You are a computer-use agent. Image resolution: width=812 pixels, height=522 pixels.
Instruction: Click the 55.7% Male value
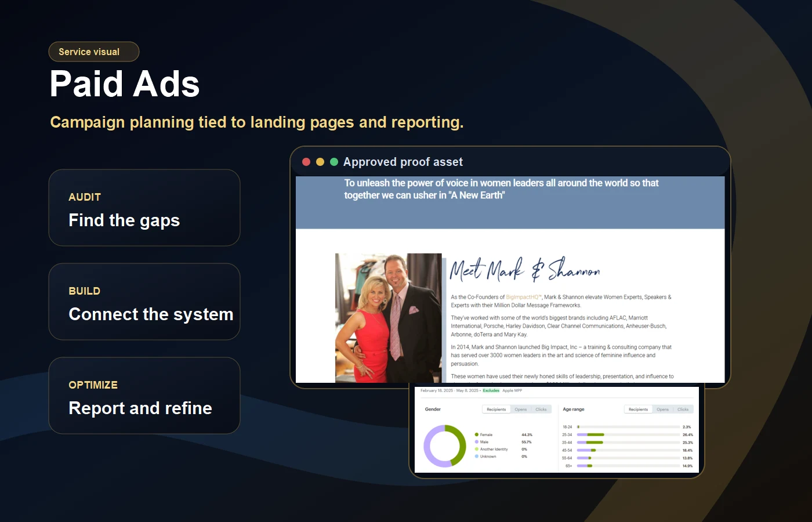(x=527, y=442)
